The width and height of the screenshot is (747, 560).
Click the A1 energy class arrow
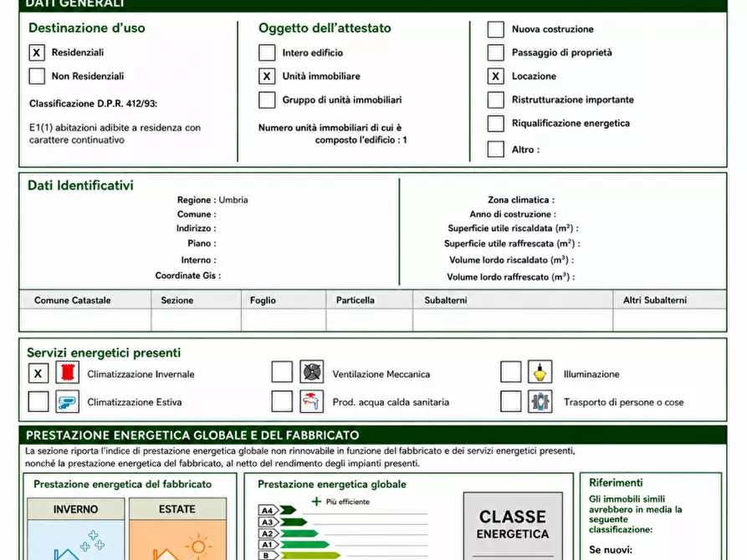294,544
